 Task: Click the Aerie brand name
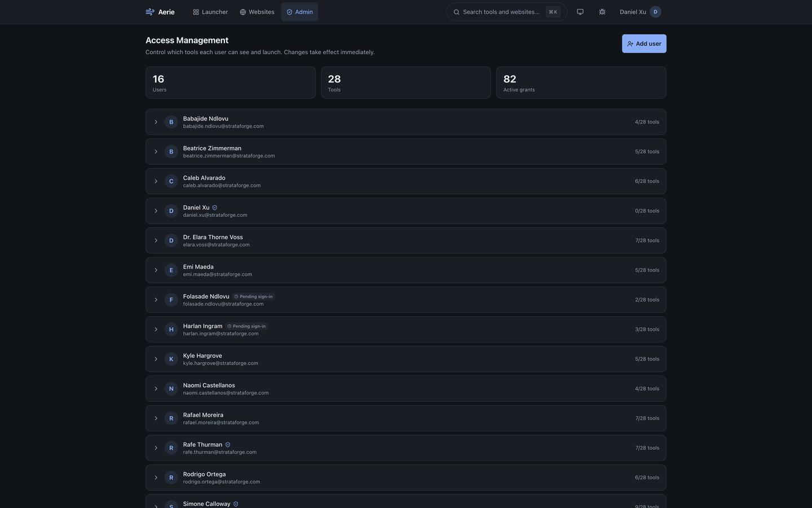pyautogui.click(x=166, y=12)
